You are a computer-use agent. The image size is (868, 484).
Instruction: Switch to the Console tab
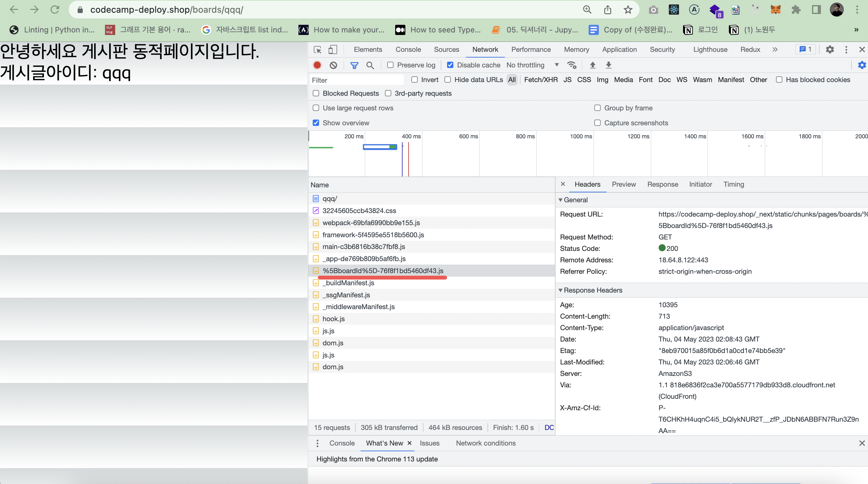click(408, 50)
